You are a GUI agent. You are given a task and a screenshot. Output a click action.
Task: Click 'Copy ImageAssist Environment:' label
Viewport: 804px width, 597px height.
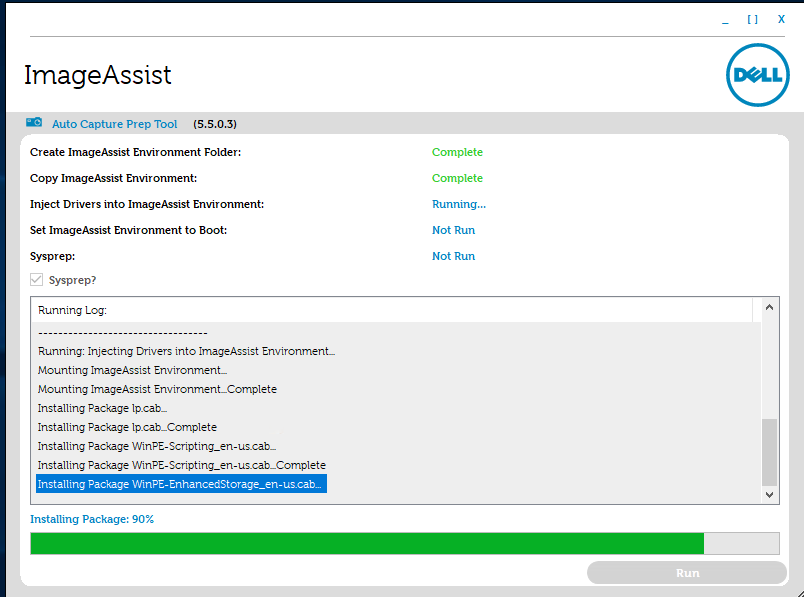point(113,178)
